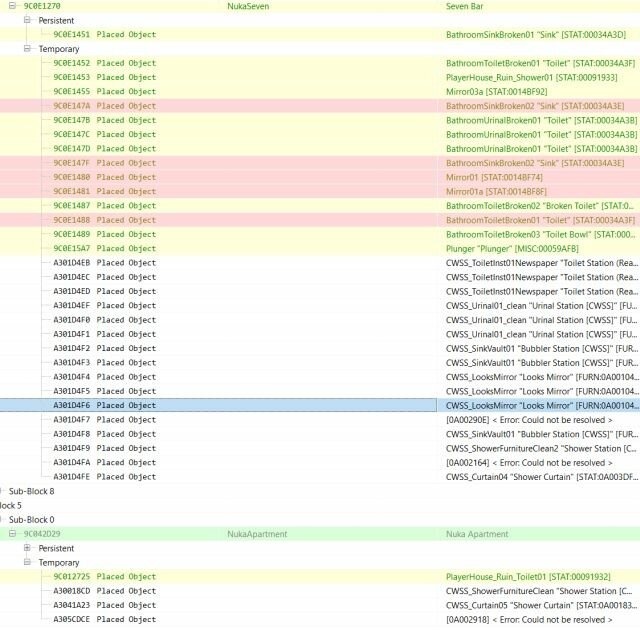Select record "9C0E147D" Placed Object
This screenshot has width=640, height=630.
104,149
